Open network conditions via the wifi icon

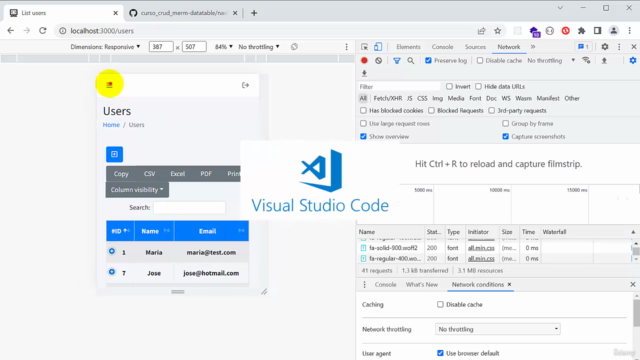586,60
